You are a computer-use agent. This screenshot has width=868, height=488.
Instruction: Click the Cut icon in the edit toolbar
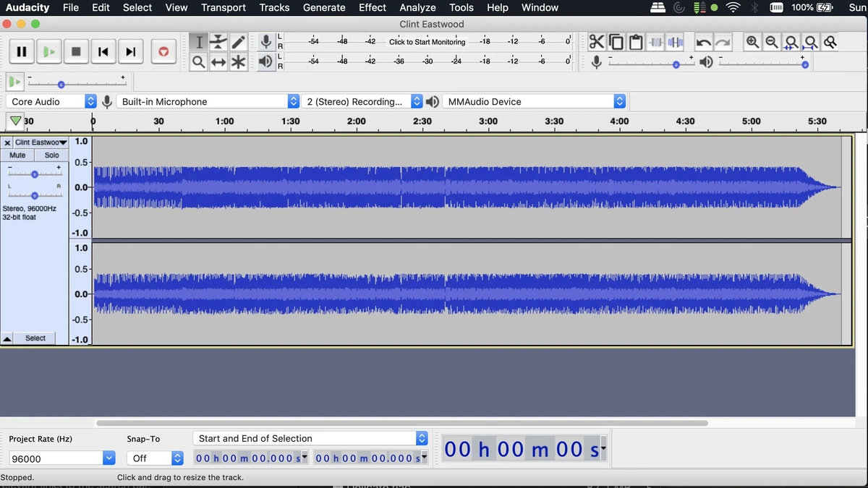(x=597, y=42)
